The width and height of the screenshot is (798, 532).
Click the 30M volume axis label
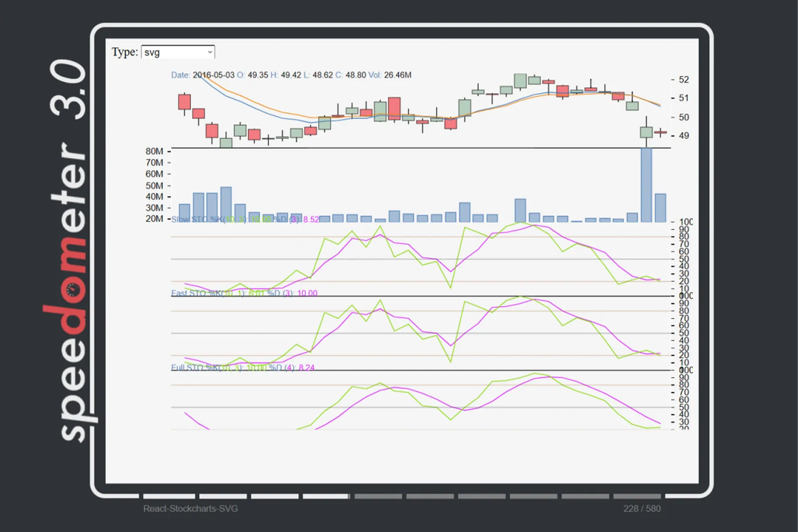154,207
